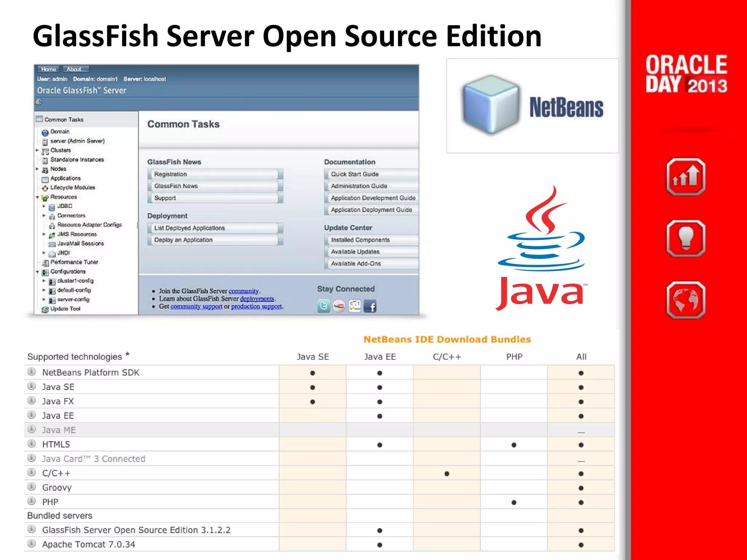Open Available Updates in Update Center
This screenshot has height=560, width=747.
click(x=371, y=252)
